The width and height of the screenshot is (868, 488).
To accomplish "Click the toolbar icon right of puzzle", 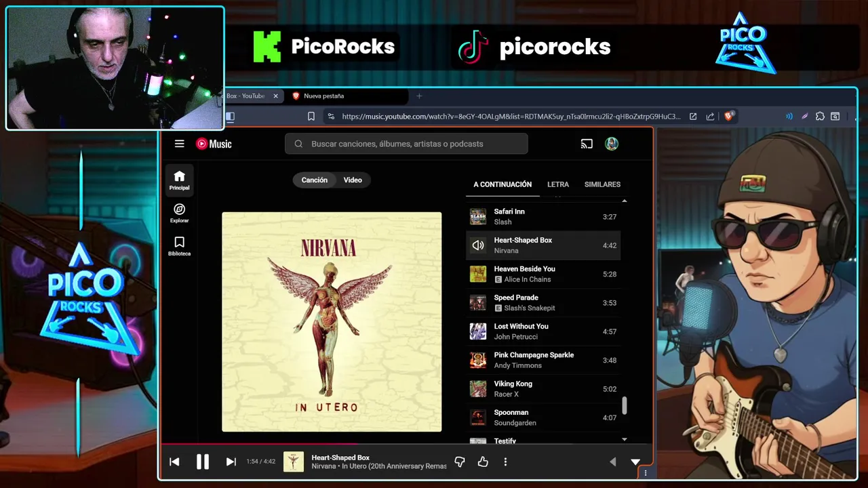I will tap(835, 117).
